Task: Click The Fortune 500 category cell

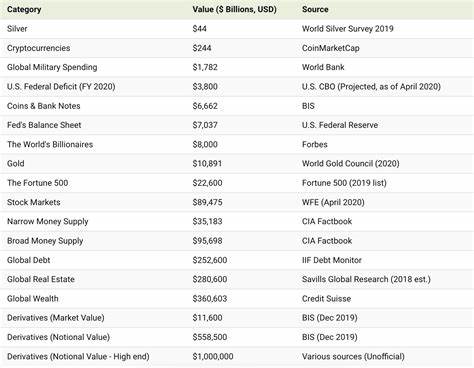Action: point(38,183)
